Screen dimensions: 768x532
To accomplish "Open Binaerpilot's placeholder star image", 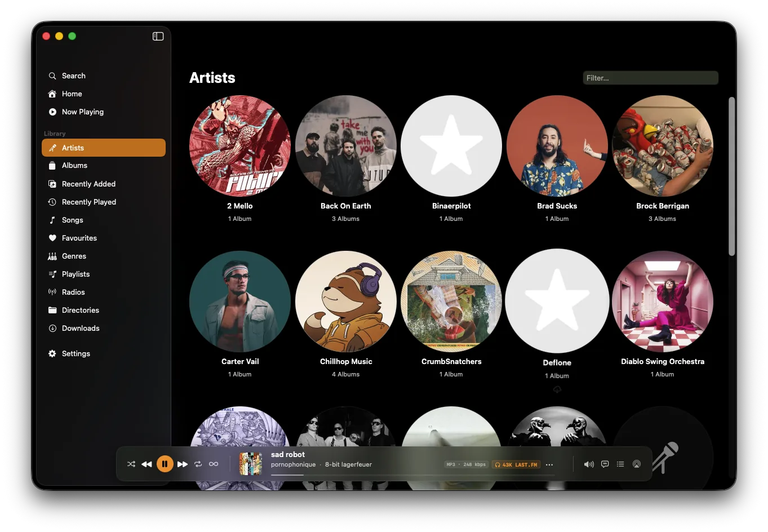I will (x=451, y=146).
